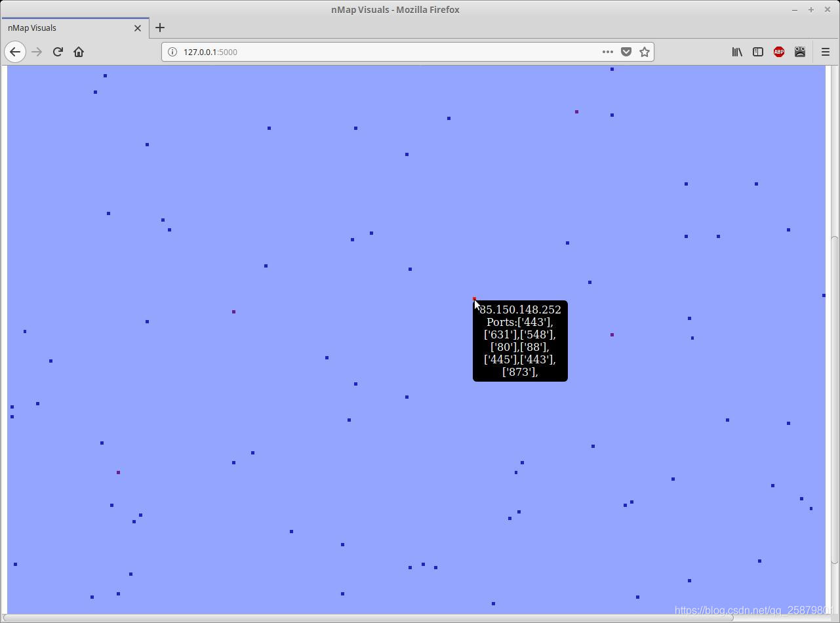Close the nMap Visuals tab
The image size is (840, 623).
(x=138, y=28)
